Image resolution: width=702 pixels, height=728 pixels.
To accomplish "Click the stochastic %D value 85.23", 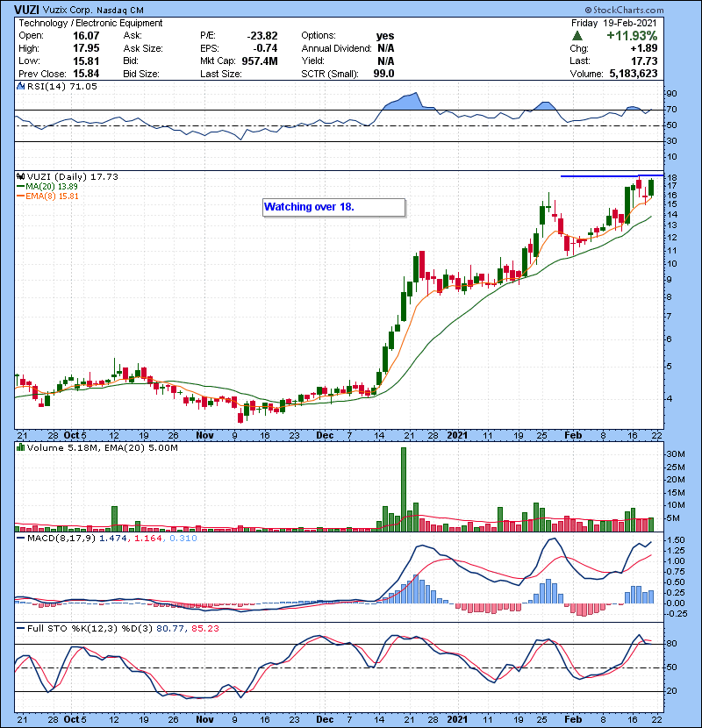I will pos(204,629).
